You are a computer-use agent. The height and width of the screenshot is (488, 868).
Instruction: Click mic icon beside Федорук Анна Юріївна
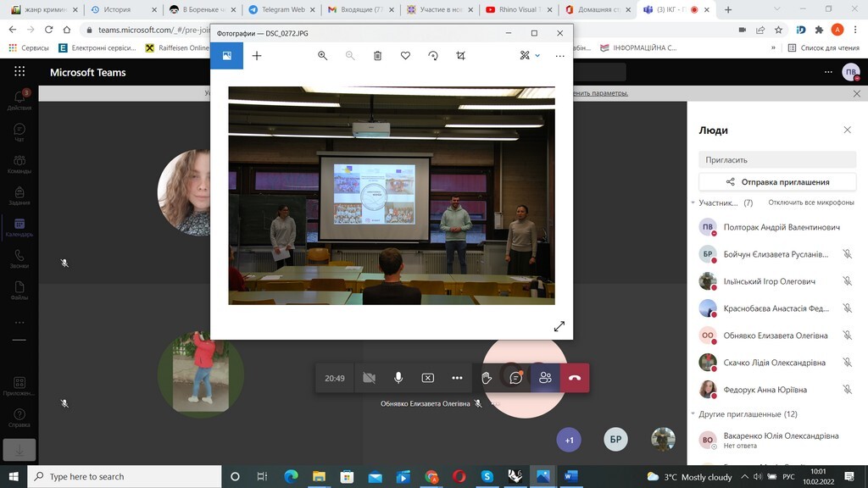coord(847,390)
